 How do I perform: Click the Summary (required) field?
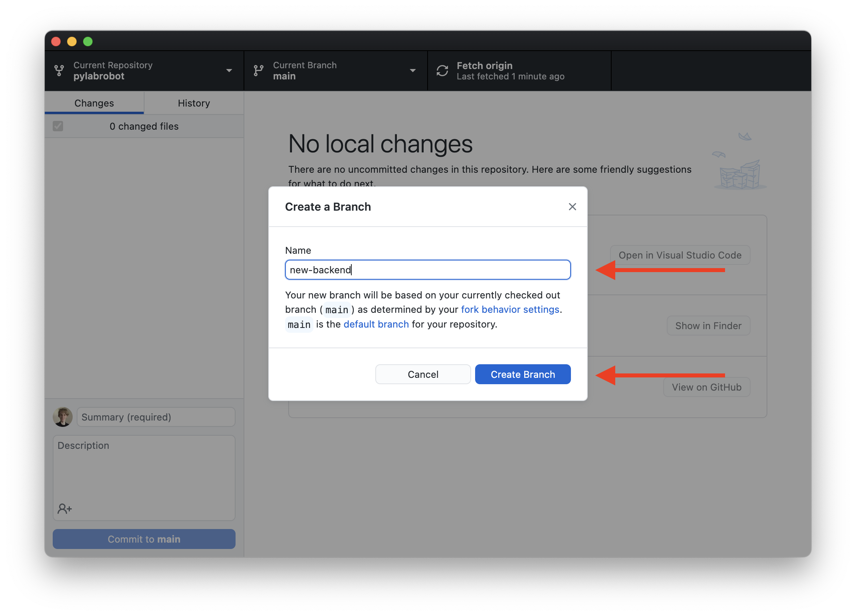coord(156,417)
